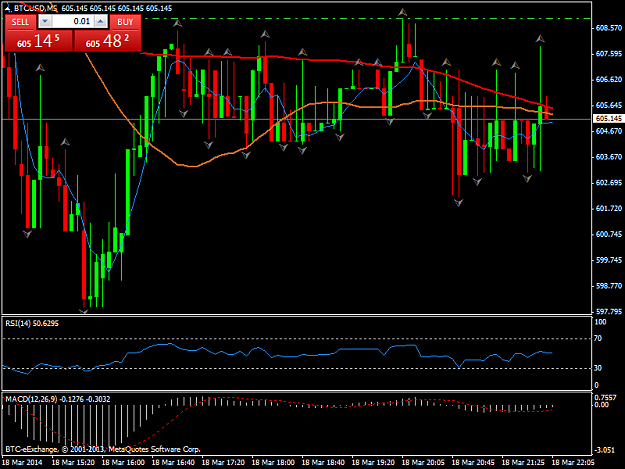The image size is (625, 469).
Task: Click the 18 Mar 18:00 time label
Action: (273, 462)
